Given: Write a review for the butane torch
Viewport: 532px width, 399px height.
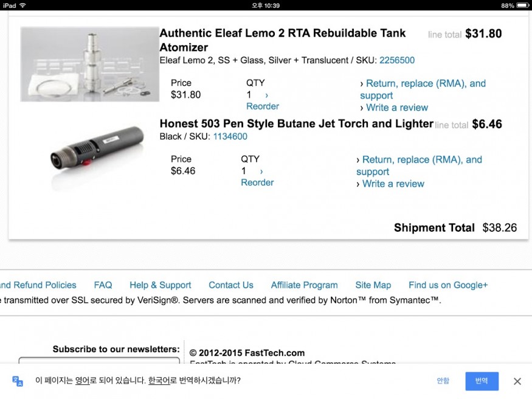Looking at the screenshot, I should pyautogui.click(x=393, y=184).
